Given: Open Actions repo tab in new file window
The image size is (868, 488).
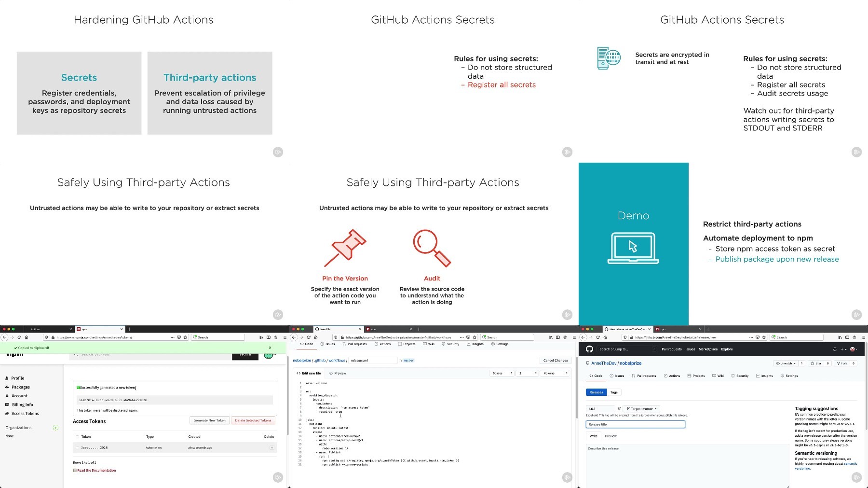Looking at the screenshot, I should tap(382, 344).
